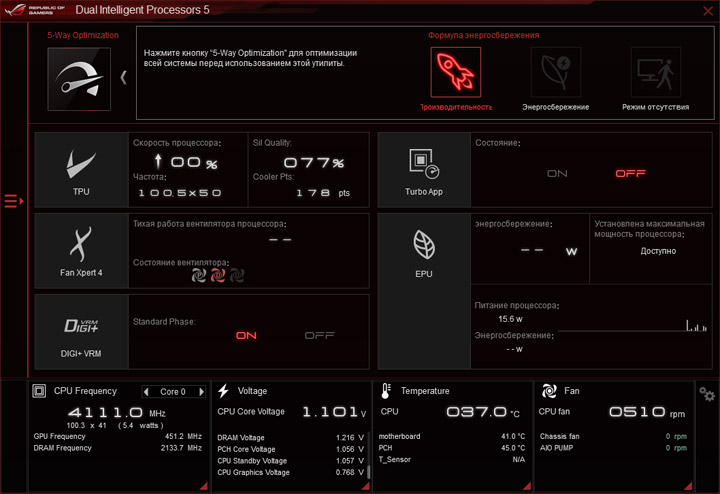Click the CPU Graphics Voltage row
The width and height of the screenshot is (720, 494).
click(x=290, y=472)
